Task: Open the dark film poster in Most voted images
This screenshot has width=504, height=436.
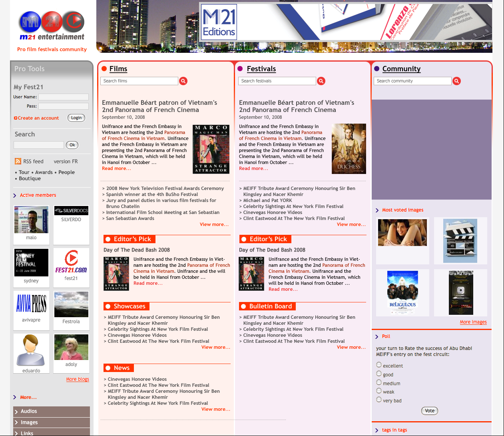Action: (x=461, y=293)
